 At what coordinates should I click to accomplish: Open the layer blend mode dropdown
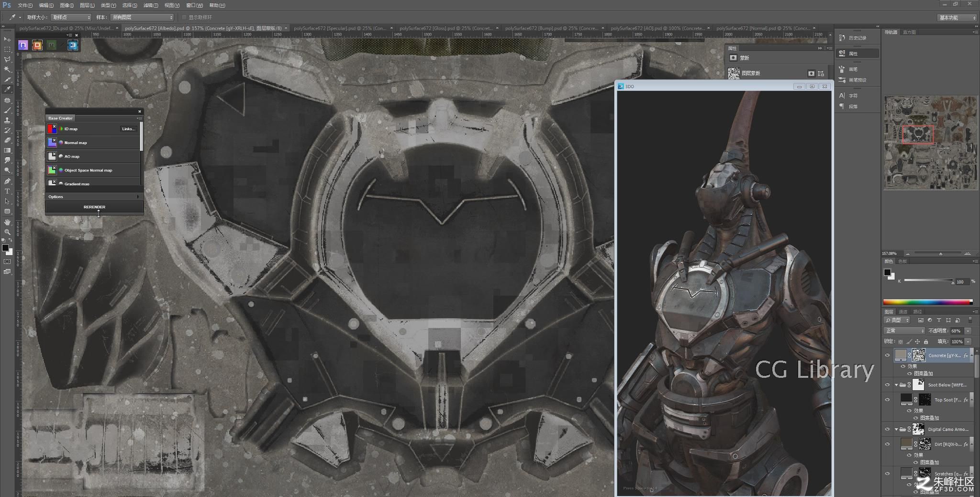tap(904, 331)
